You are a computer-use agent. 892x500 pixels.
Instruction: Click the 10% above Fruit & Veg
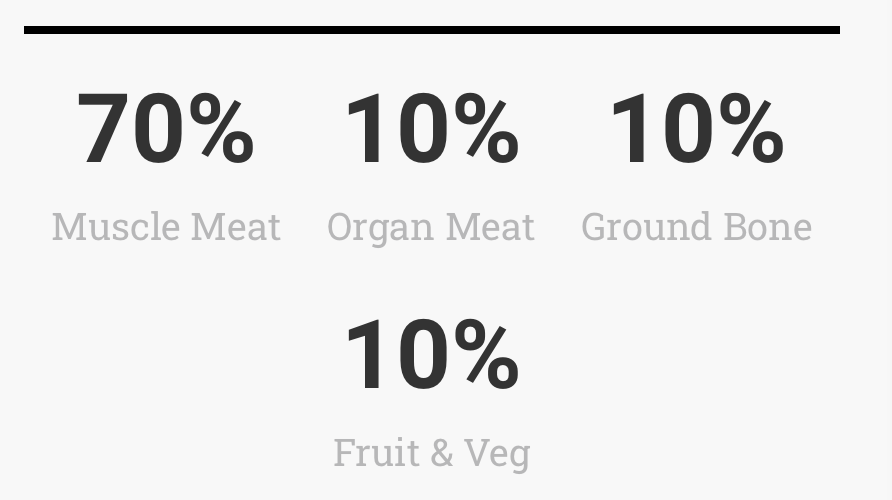click(432, 355)
